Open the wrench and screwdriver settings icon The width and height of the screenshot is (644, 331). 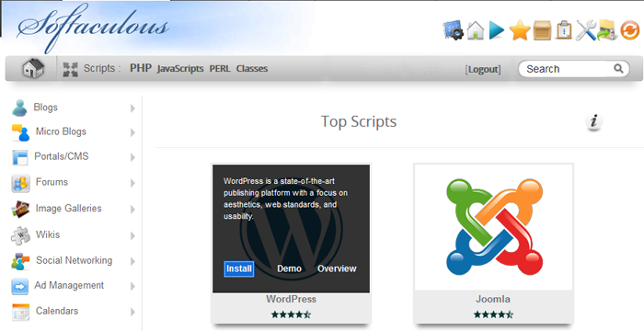[x=586, y=30]
